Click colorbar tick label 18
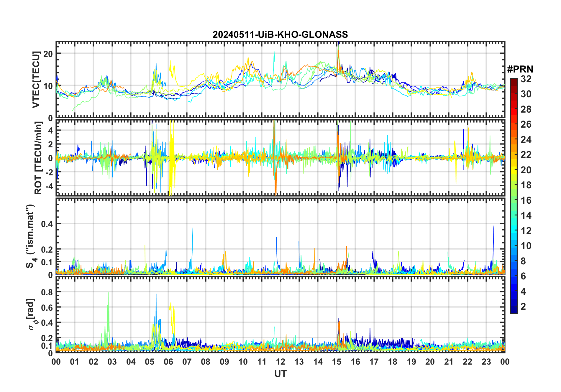This screenshot has width=561, height=392. pos(526,185)
